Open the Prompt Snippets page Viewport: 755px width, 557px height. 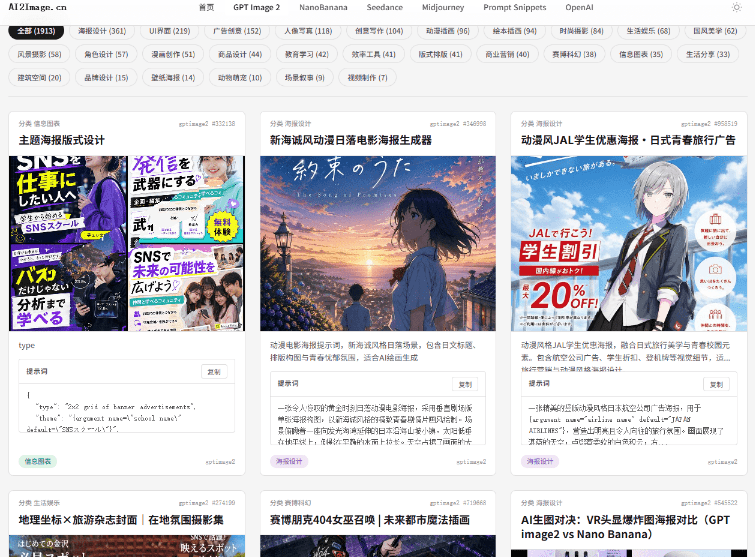coord(515,7)
